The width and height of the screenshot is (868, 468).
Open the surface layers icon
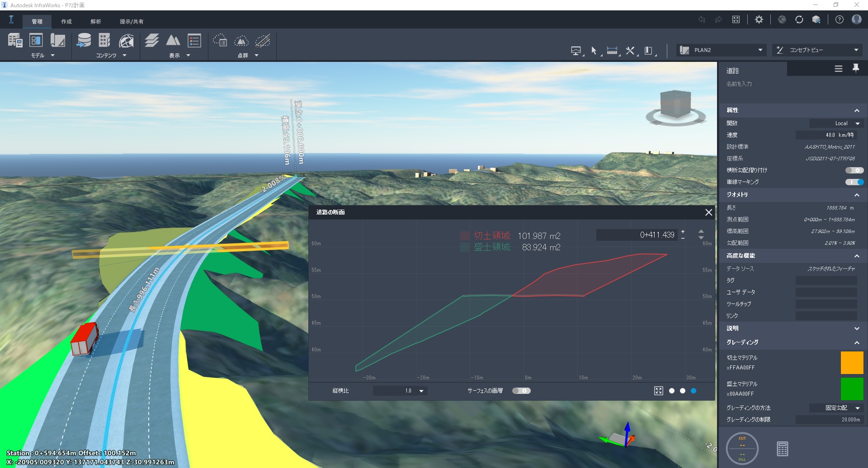click(x=151, y=41)
